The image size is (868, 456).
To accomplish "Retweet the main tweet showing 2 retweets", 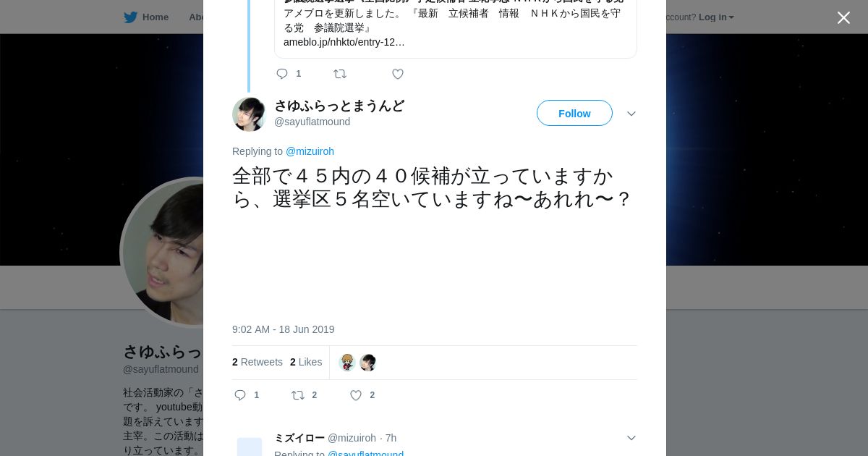I will coord(298,395).
